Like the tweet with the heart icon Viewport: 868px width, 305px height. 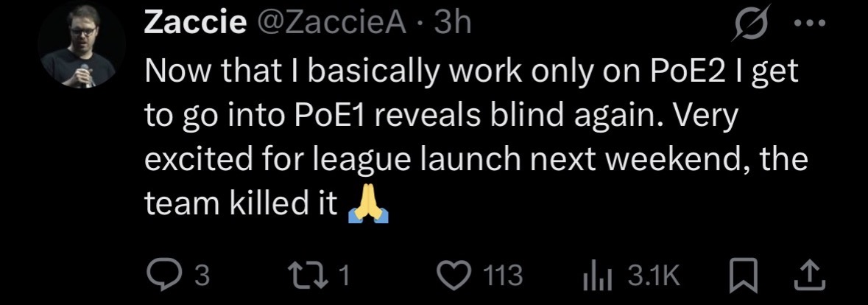tap(456, 275)
